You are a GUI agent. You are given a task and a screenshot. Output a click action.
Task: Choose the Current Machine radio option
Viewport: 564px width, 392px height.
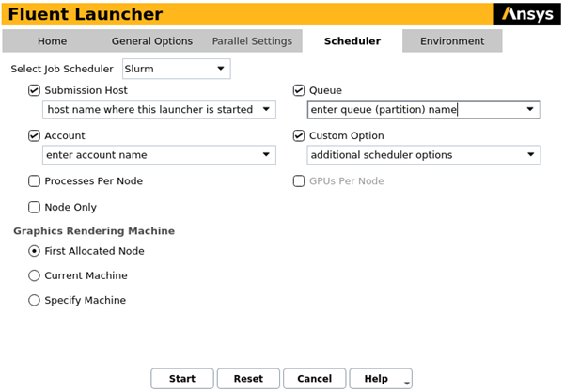click(34, 275)
